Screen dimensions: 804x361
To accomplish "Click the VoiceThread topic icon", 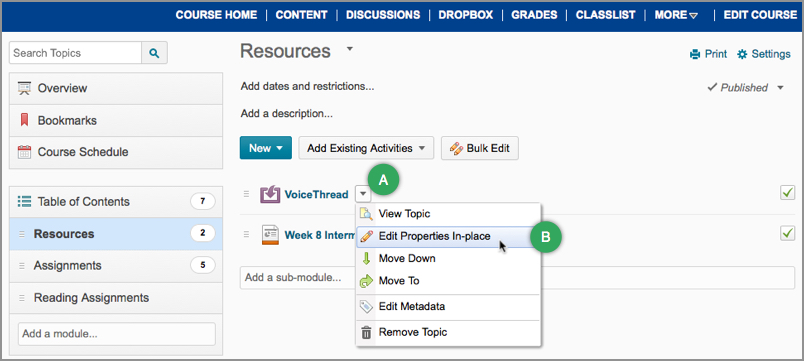I will coord(270,194).
